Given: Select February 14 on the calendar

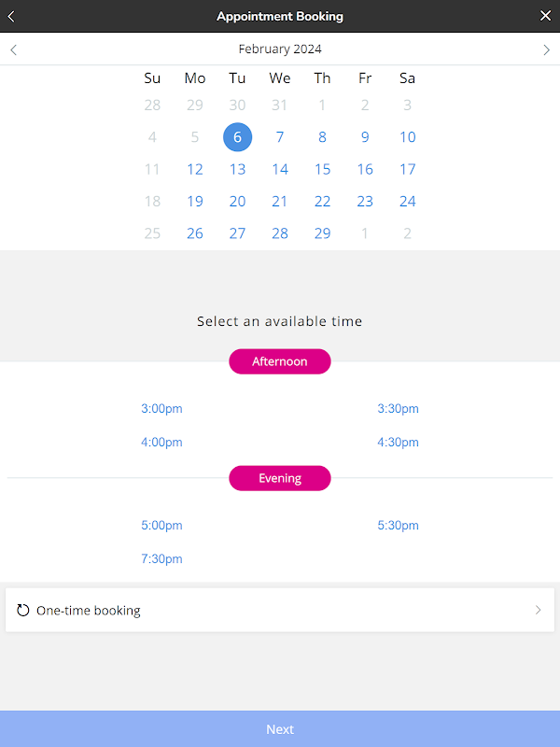Looking at the screenshot, I should (280, 169).
